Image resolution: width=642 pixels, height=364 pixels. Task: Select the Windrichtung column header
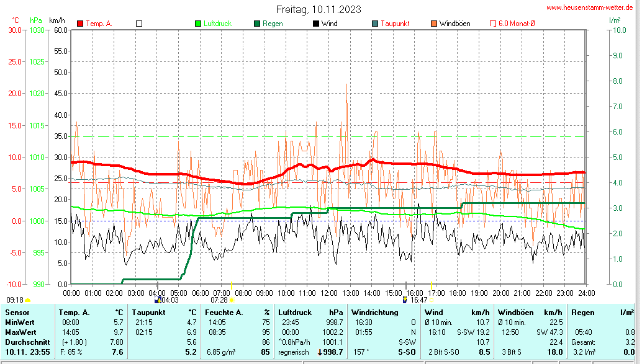pyautogui.click(x=375, y=312)
